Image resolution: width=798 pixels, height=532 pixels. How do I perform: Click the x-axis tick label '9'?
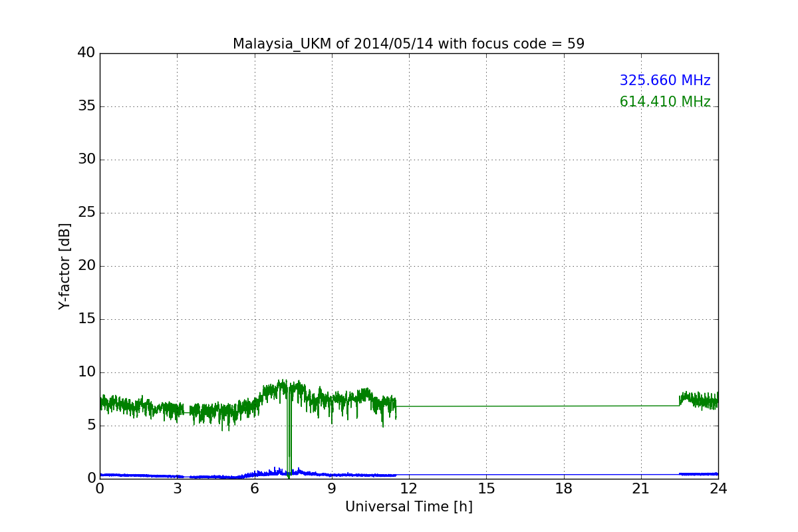[332, 488]
